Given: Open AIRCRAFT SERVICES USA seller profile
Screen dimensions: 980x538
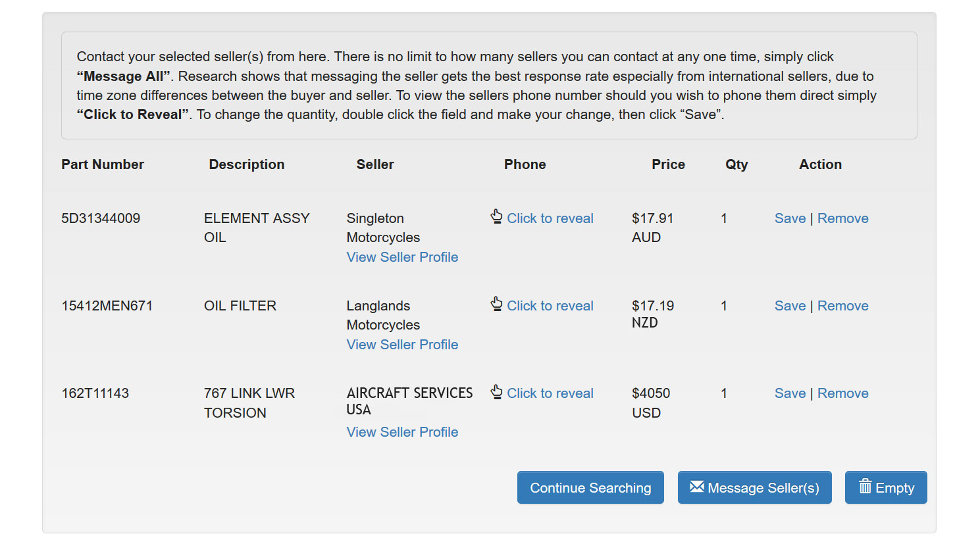Looking at the screenshot, I should click(x=402, y=432).
